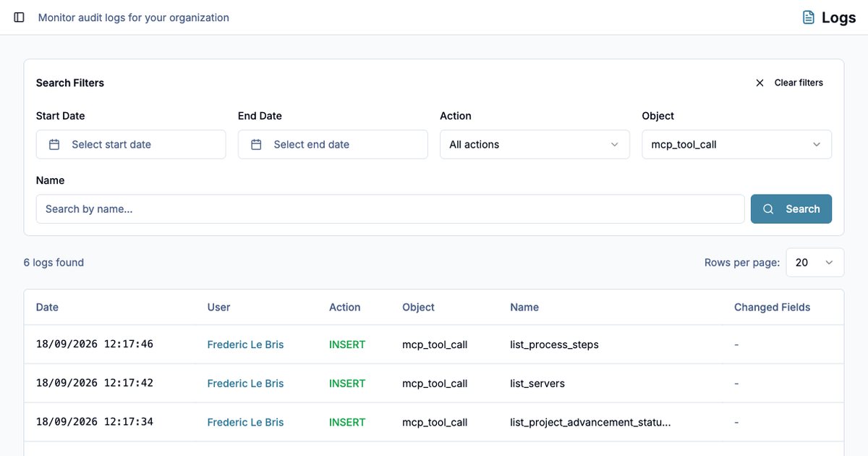Click the list_process_steps name cell
This screenshot has width=868, height=456.
coord(554,345)
